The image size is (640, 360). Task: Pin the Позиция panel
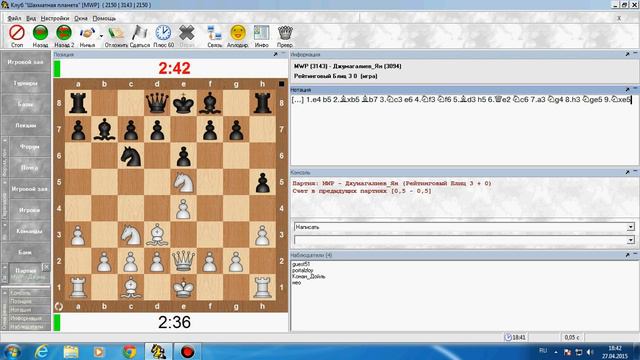point(276,54)
